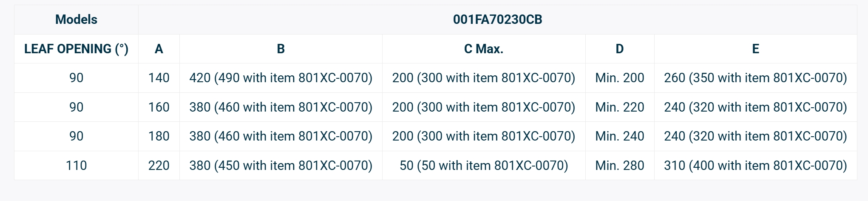
Task: Click the A value 160 cell
Action: click(159, 107)
